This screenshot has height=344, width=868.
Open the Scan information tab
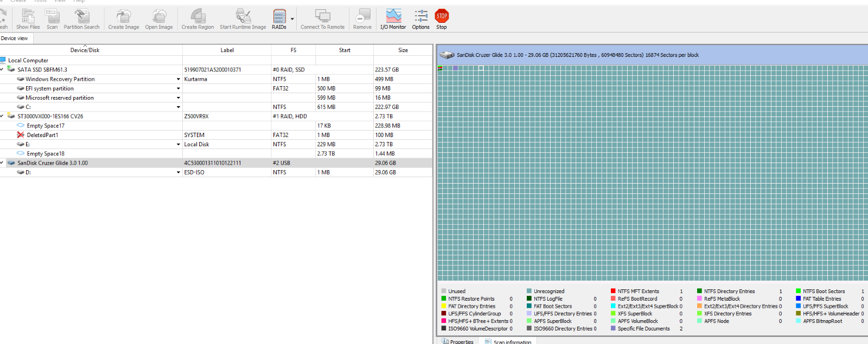508,341
